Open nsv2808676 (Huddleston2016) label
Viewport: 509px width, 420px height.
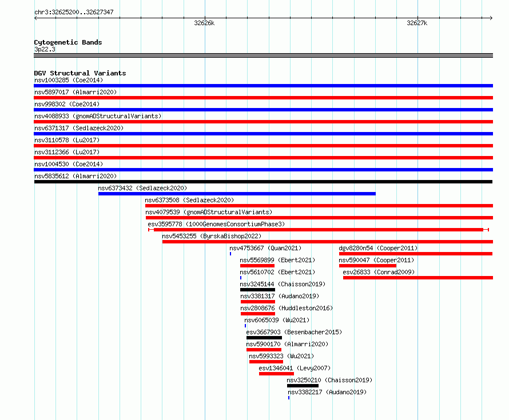point(287,308)
